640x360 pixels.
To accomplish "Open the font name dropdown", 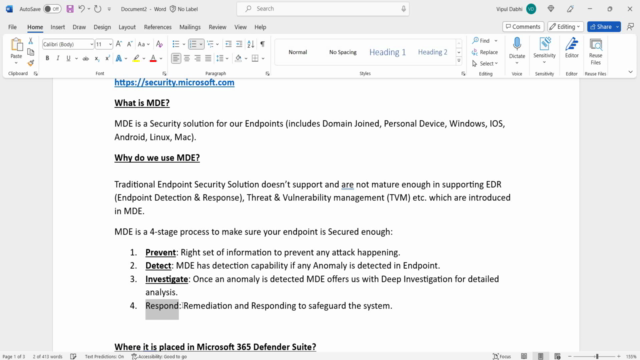I will click(91, 44).
